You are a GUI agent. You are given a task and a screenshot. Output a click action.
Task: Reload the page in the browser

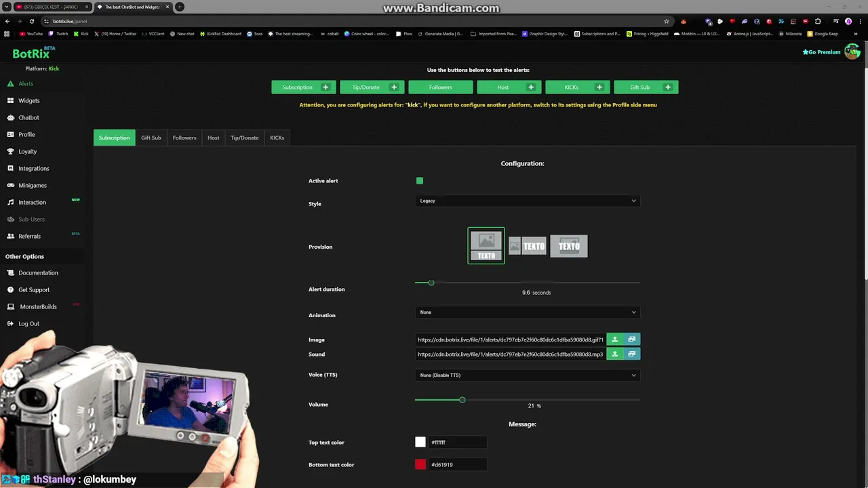click(31, 21)
